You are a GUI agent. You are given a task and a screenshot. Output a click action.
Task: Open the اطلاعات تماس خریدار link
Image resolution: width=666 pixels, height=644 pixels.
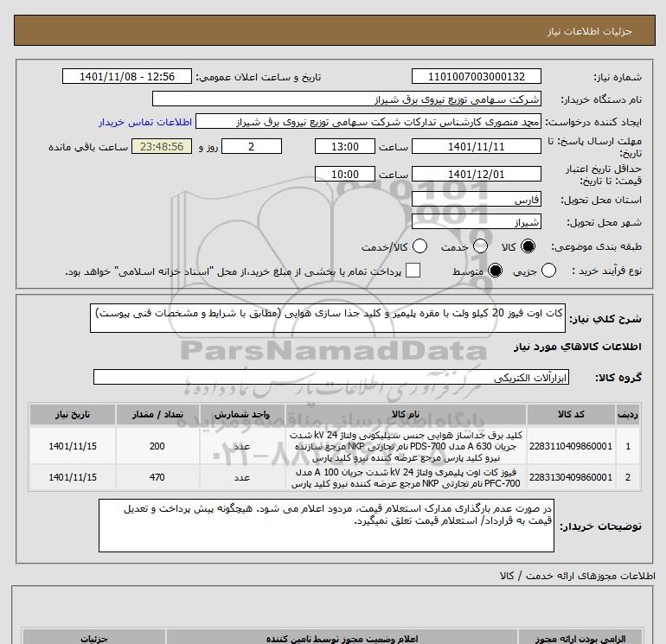pyautogui.click(x=145, y=122)
